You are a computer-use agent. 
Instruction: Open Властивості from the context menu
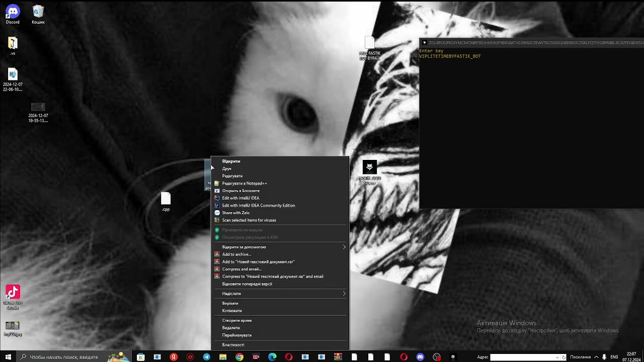[280, 345]
